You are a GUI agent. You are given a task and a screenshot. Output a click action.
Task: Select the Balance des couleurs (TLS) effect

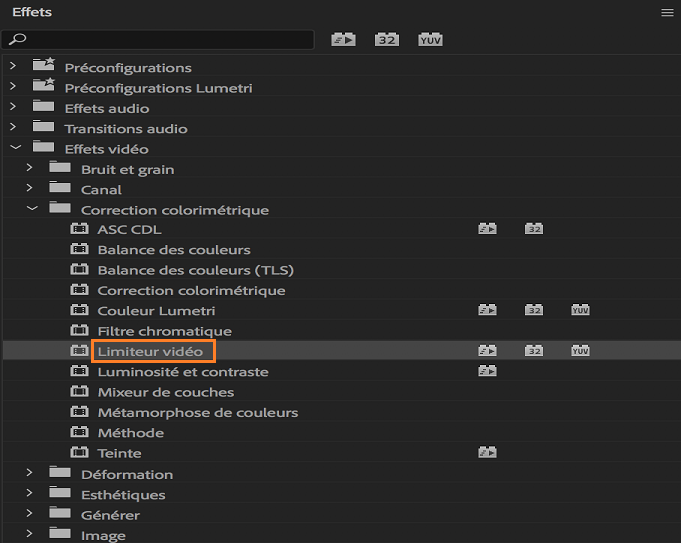click(195, 270)
